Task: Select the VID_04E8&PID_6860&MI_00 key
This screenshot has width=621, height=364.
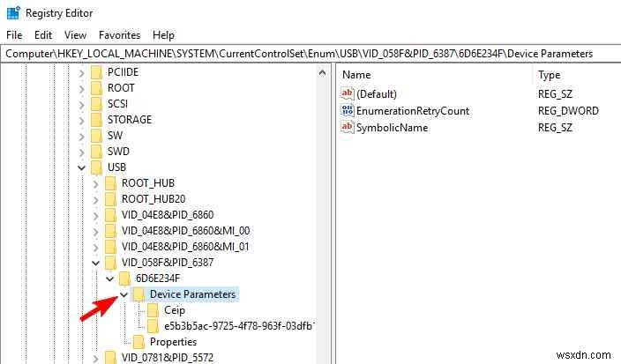Action: click(x=185, y=231)
